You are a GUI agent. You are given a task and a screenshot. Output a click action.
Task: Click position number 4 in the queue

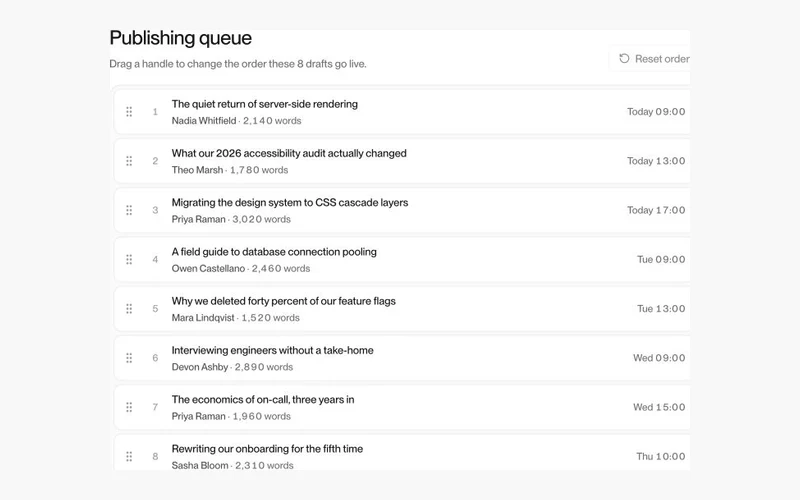coord(155,259)
